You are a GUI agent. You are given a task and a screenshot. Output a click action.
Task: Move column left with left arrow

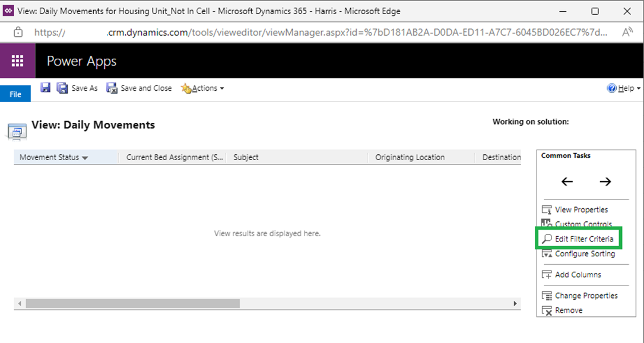click(x=567, y=182)
